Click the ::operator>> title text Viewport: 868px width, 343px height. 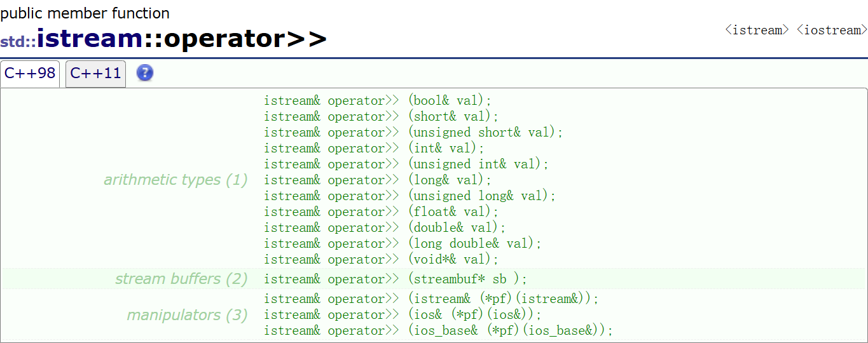pyautogui.click(x=235, y=39)
